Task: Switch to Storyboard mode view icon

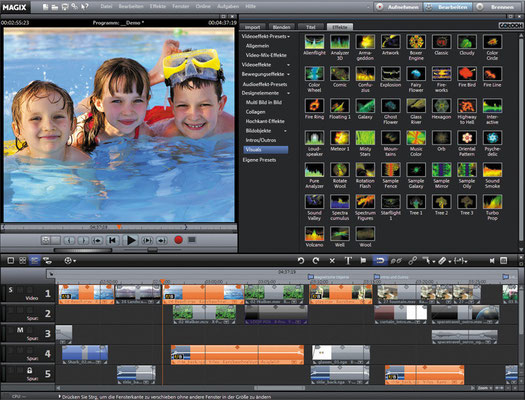Action: click(x=11, y=260)
